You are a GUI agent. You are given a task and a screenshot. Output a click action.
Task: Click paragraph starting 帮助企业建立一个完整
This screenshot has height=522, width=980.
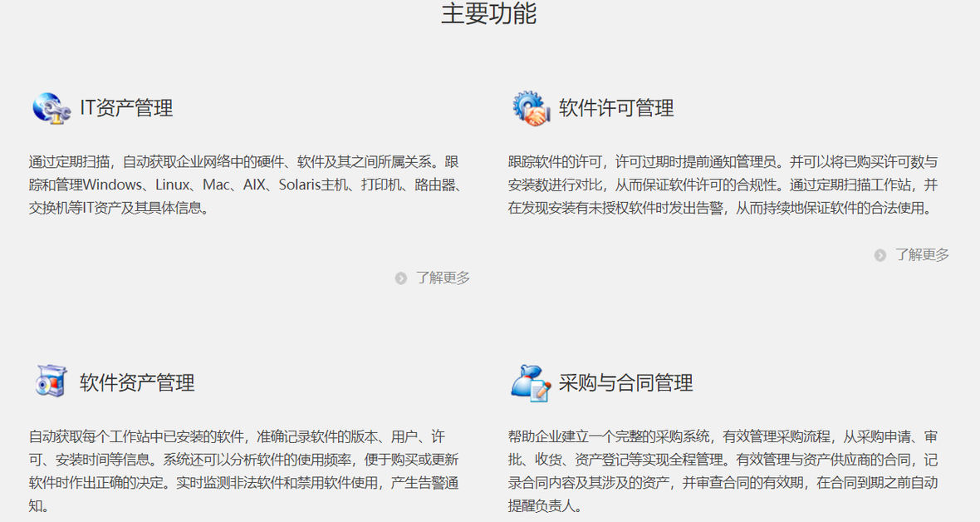[x=723, y=470]
